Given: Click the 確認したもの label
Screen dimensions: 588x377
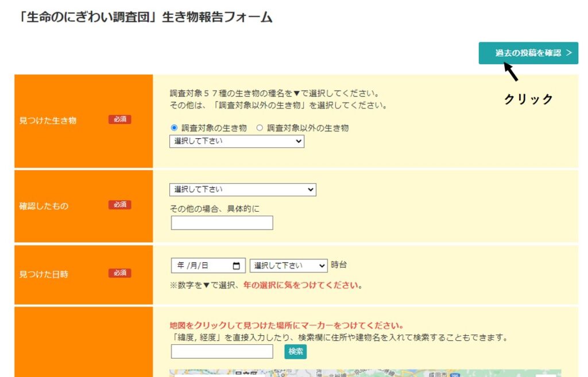Looking at the screenshot, I should pyautogui.click(x=44, y=206).
